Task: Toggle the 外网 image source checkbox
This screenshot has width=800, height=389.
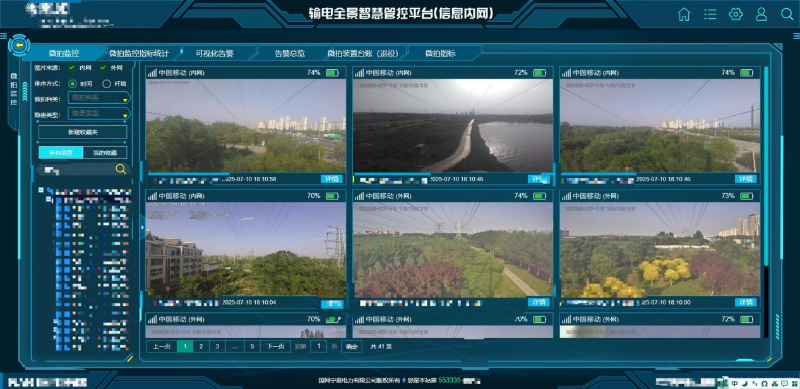Action: click(103, 68)
